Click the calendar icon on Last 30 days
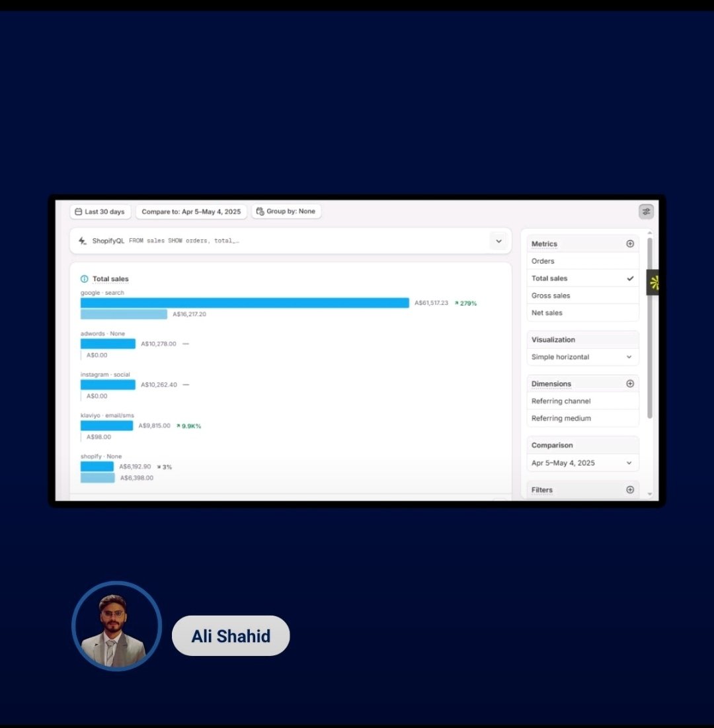714x728 pixels. (x=79, y=212)
